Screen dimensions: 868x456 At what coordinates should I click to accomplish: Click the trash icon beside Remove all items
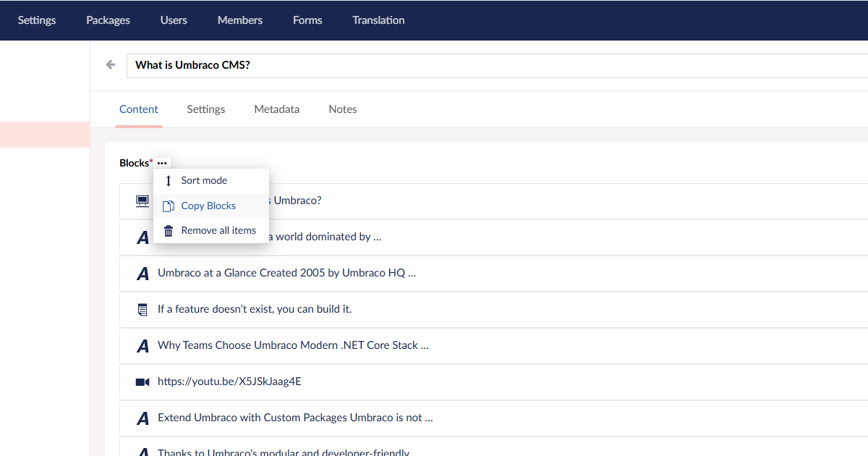click(x=167, y=230)
